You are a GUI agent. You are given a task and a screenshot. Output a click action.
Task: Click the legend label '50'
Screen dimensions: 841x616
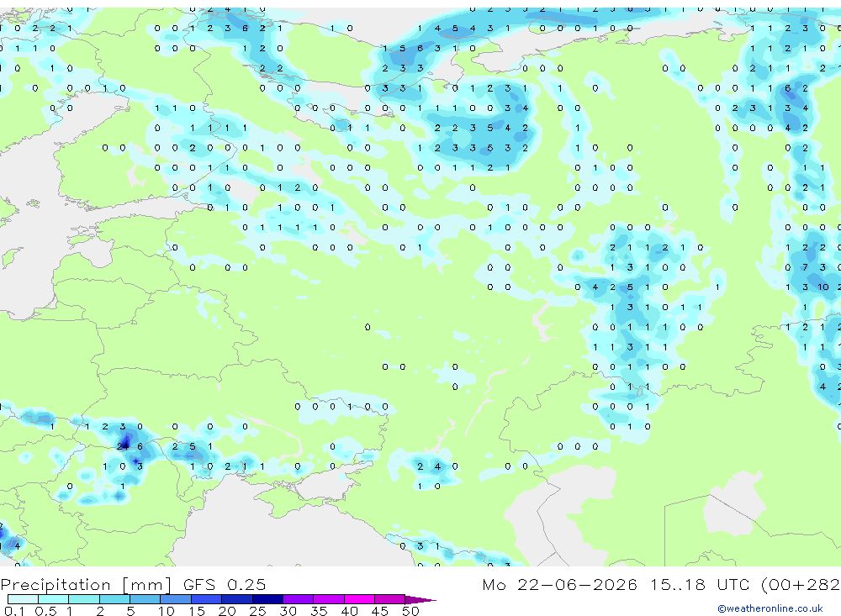pos(410,611)
